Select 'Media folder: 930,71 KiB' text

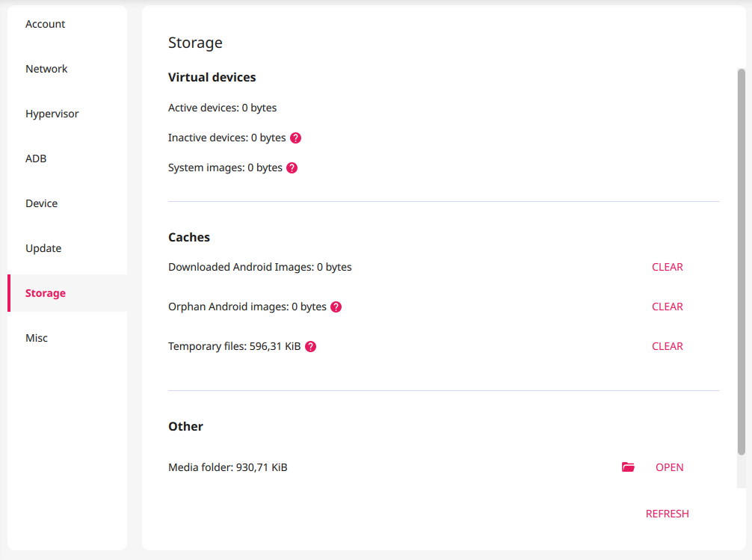coord(228,467)
